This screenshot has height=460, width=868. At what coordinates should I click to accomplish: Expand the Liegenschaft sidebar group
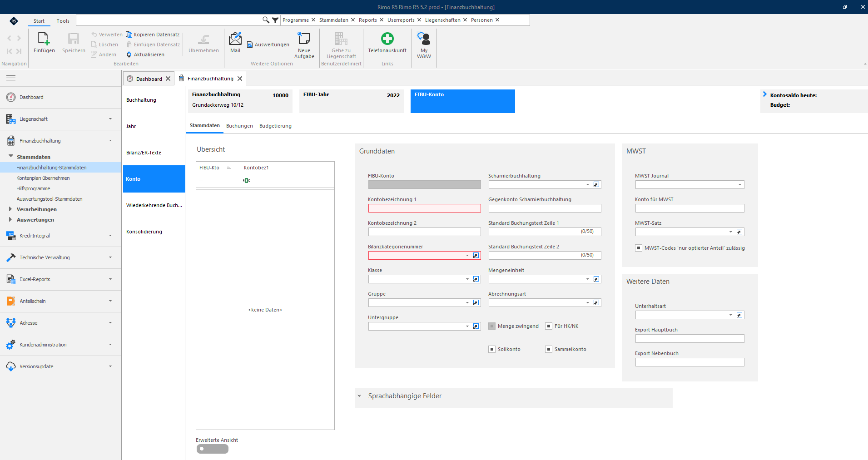click(x=61, y=119)
